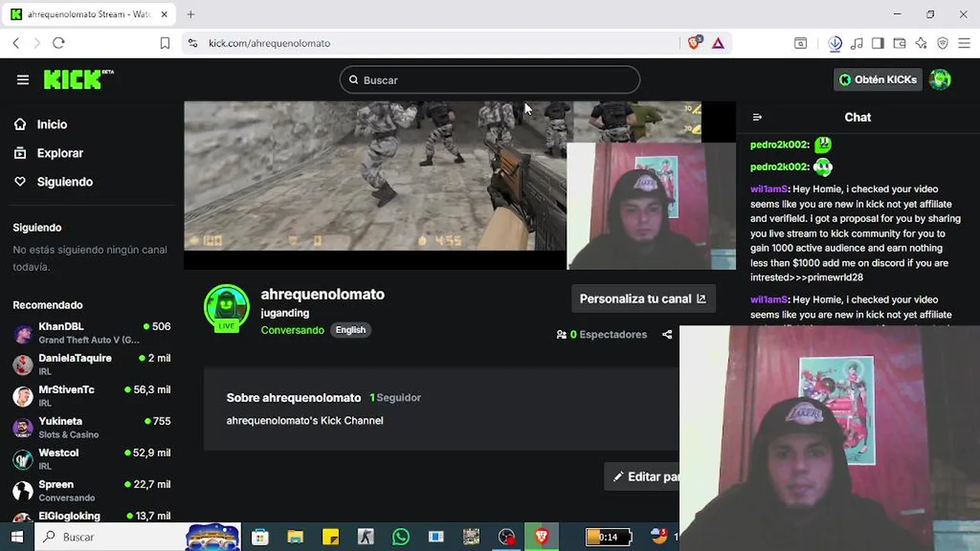The width and height of the screenshot is (980, 551).
Task: Open the Brave downloads icon
Action: tap(835, 43)
